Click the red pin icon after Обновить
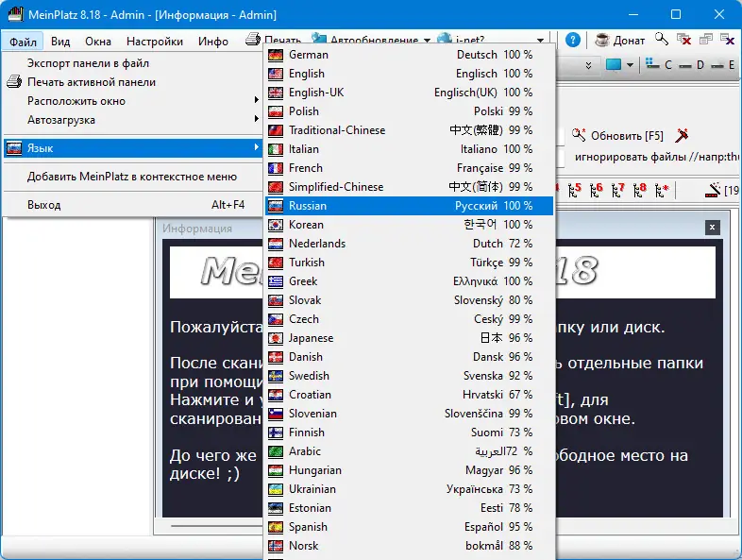 682,135
